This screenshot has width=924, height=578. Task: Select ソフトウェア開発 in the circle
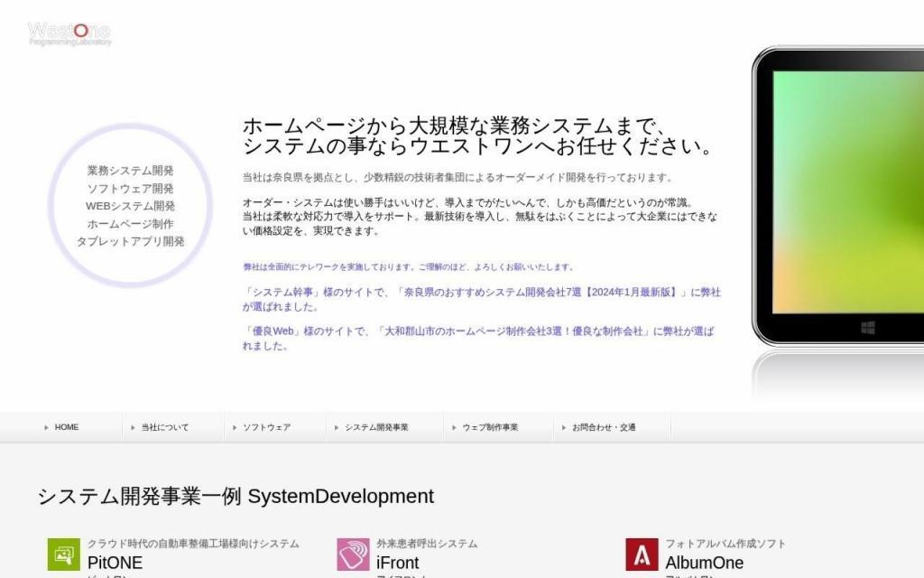click(x=130, y=189)
